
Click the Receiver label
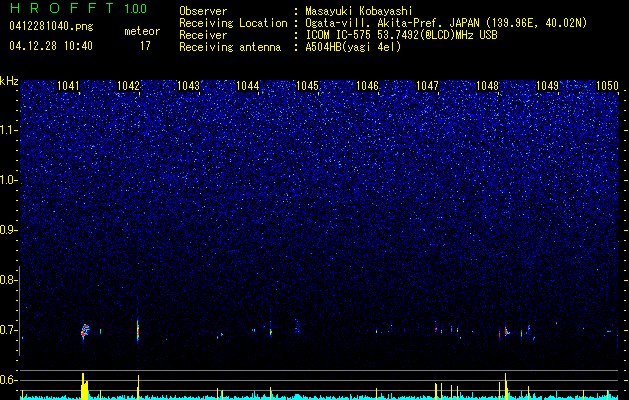point(203,35)
